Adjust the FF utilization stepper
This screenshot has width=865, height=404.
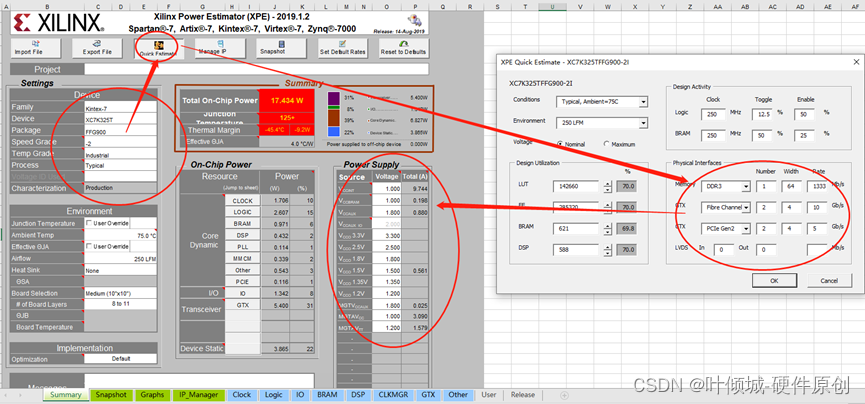click(x=607, y=208)
